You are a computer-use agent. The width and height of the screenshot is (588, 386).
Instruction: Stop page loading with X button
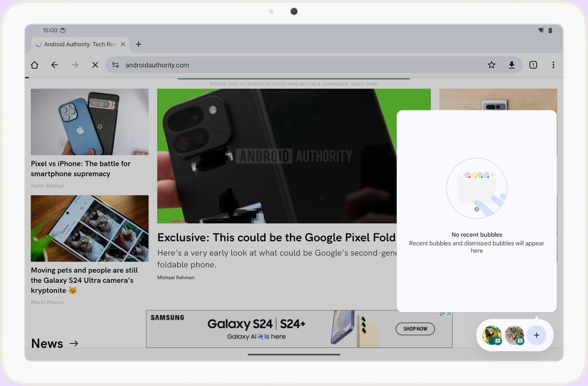click(x=95, y=65)
